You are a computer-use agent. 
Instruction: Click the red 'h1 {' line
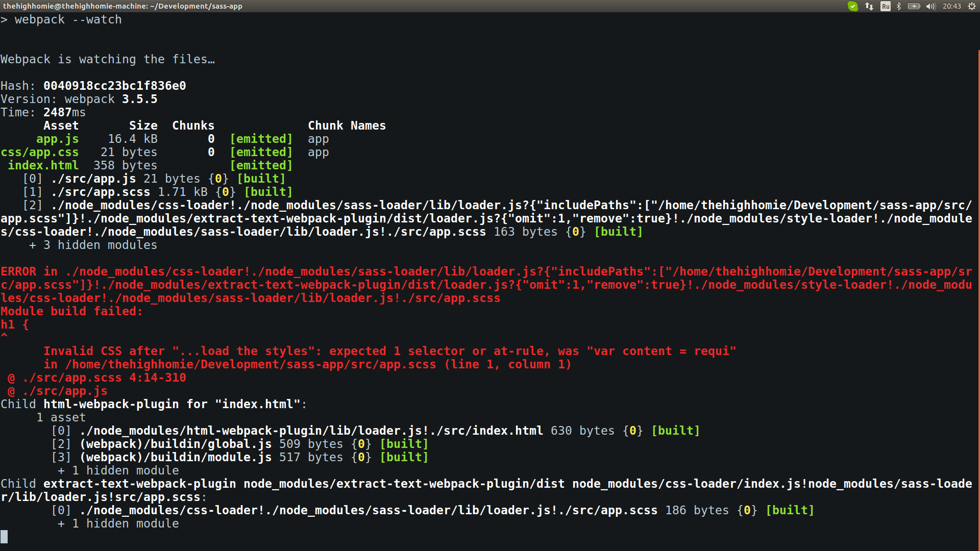(15, 324)
